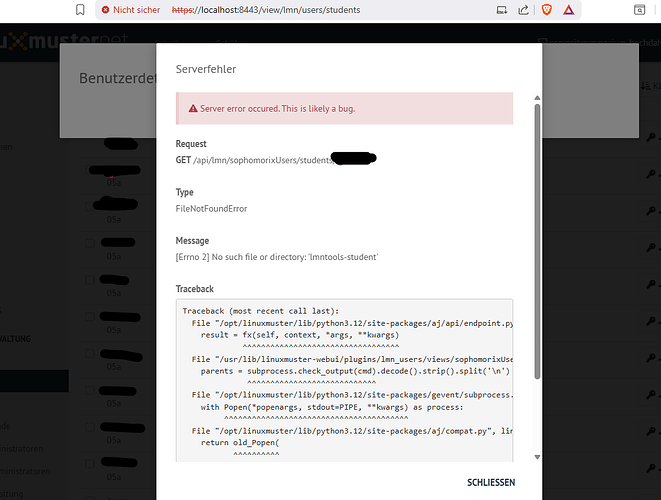Click the dialog scrollbar up arrow
The image size is (661, 500).
coord(537,98)
